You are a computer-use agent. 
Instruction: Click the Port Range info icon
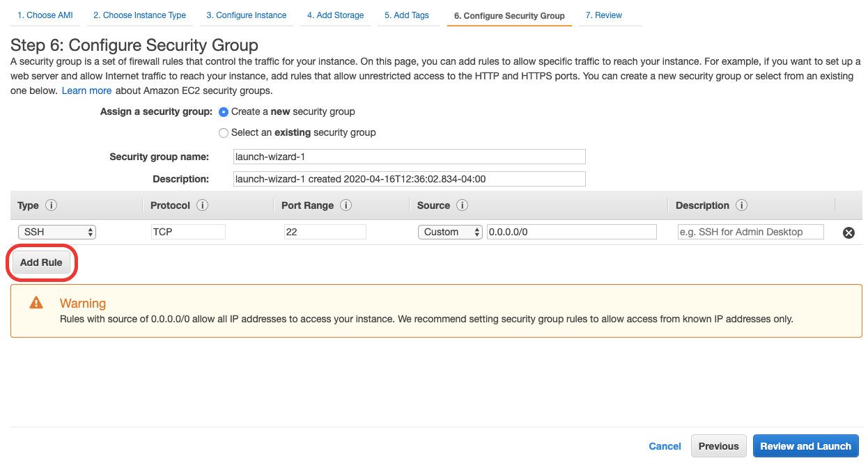[346, 206]
